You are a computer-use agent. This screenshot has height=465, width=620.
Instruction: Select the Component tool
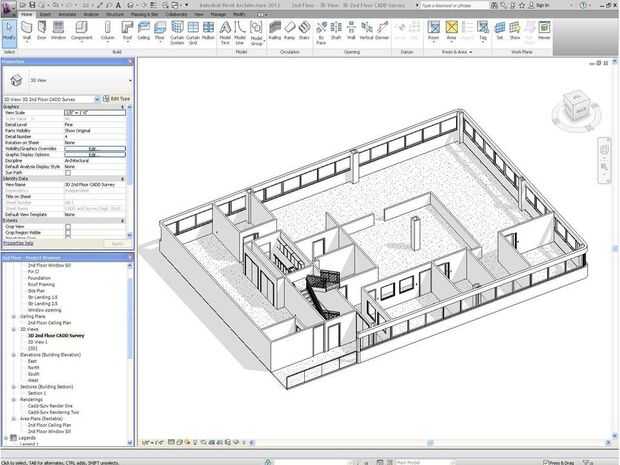(x=81, y=31)
